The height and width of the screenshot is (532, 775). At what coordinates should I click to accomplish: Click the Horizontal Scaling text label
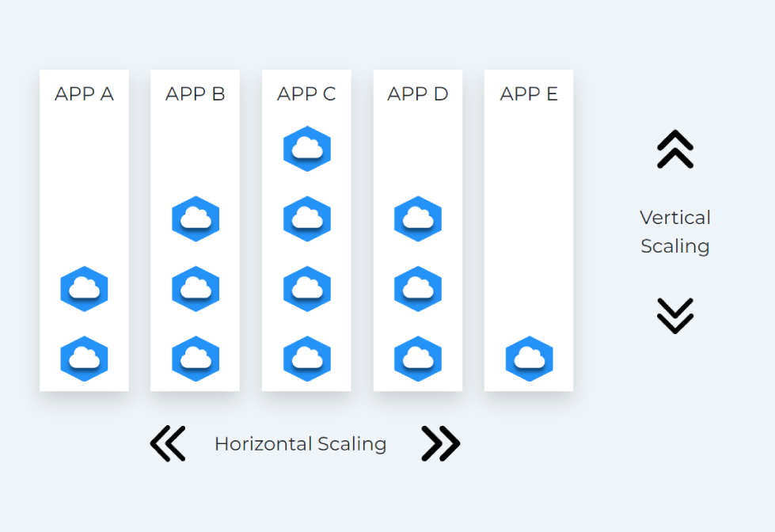point(300,444)
